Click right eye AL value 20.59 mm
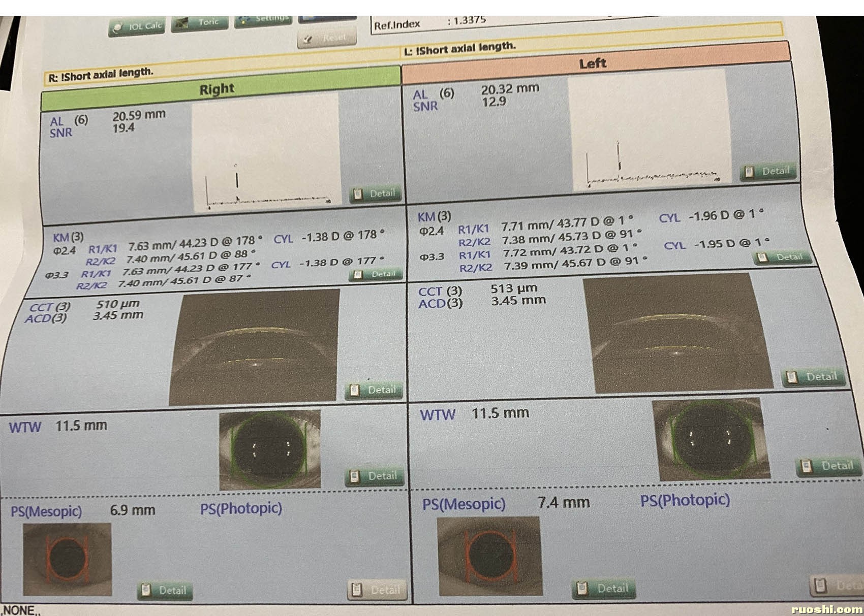 139,115
